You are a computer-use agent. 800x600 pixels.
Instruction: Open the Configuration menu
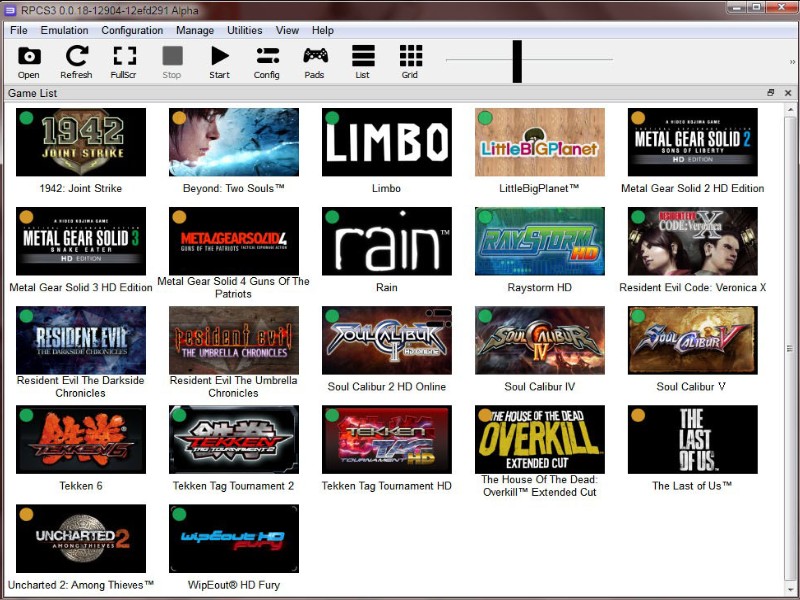(132, 31)
